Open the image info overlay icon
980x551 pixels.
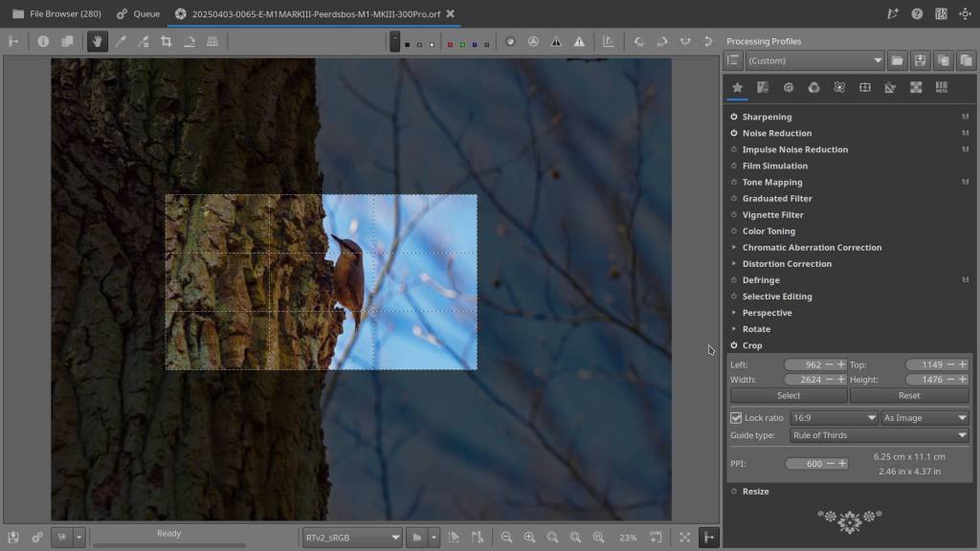coord(43,41)
